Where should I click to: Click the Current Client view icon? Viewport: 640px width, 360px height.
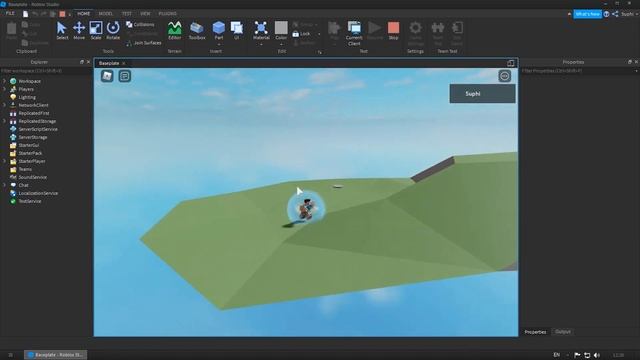pos(354,28)
